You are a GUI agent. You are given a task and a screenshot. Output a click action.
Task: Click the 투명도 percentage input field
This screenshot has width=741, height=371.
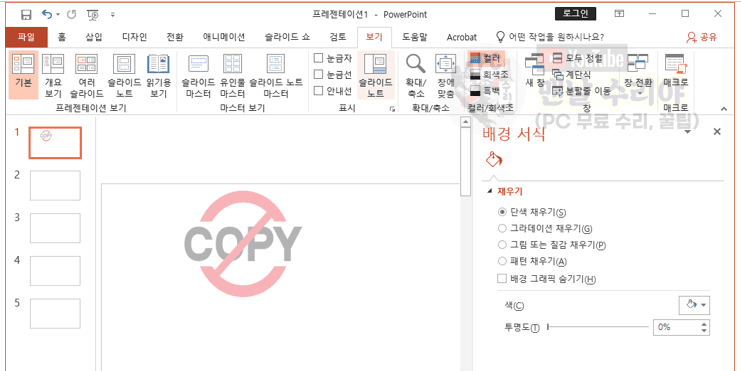676,327
